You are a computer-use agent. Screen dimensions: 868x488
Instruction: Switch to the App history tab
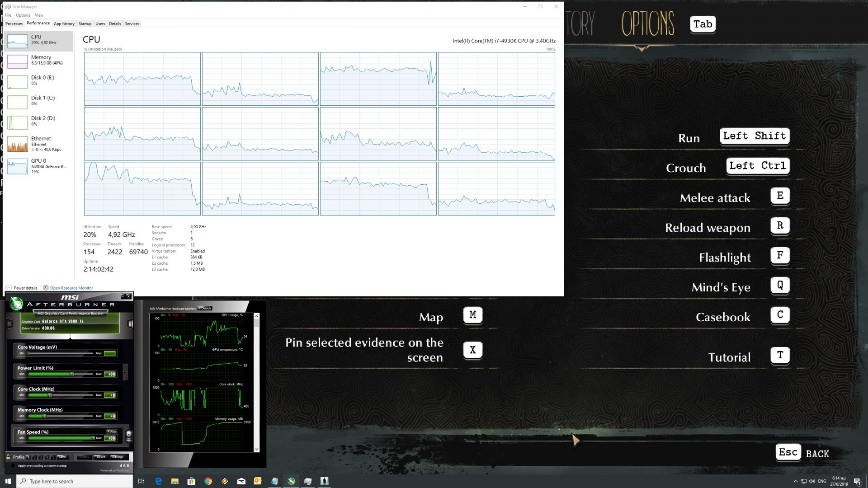pyautogui.click(x=64, y=23)
